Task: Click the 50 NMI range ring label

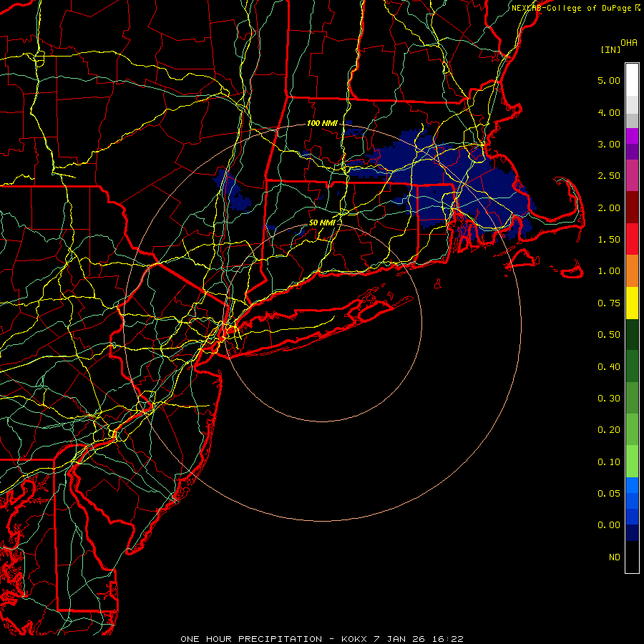Action: pos(323,223)
